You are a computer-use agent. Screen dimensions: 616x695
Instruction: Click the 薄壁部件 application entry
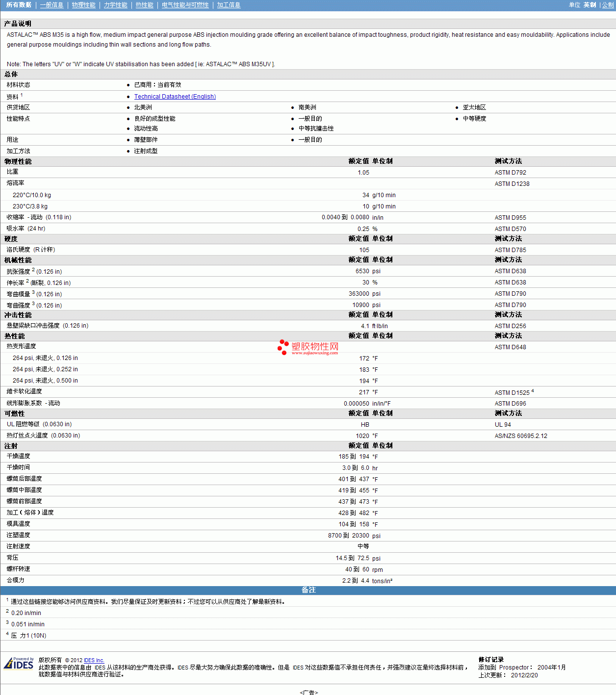[146, 140]
